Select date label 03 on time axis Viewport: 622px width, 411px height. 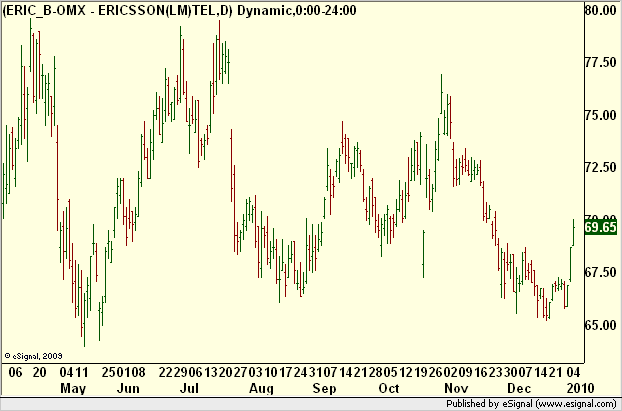click(255, 372)
